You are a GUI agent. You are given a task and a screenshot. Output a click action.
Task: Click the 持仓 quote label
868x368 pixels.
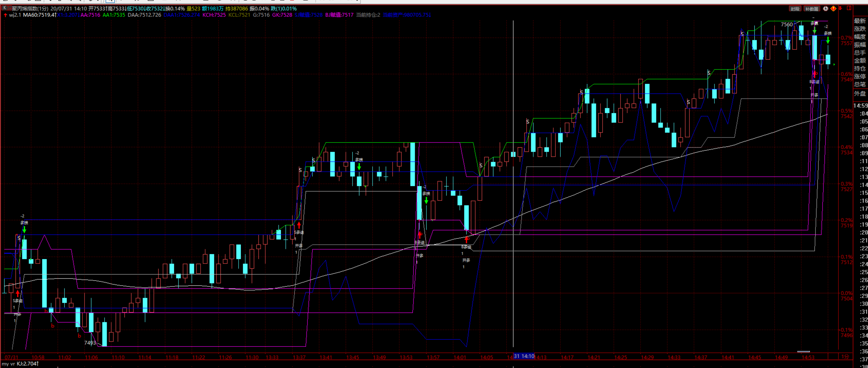[860, 68]
